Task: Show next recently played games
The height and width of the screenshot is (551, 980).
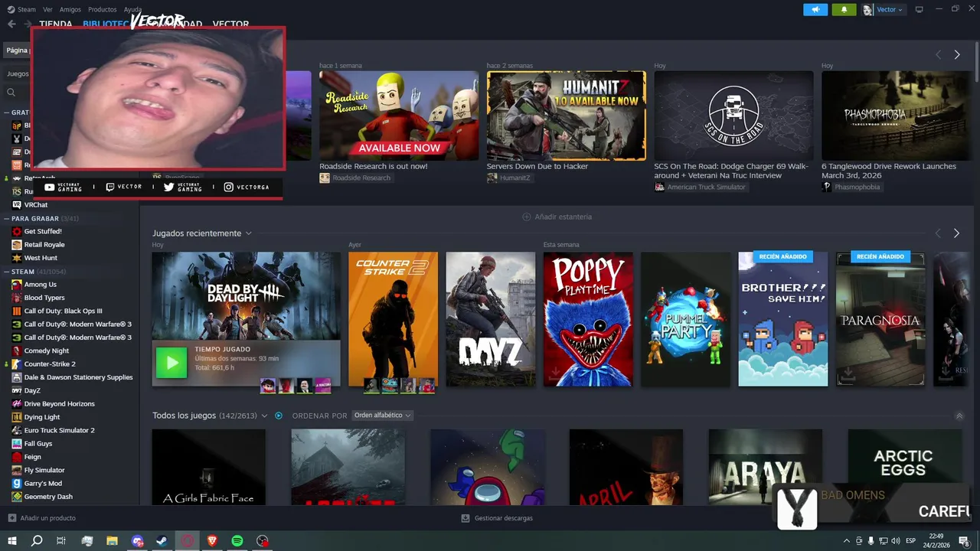Action: [x=956, y=233]
